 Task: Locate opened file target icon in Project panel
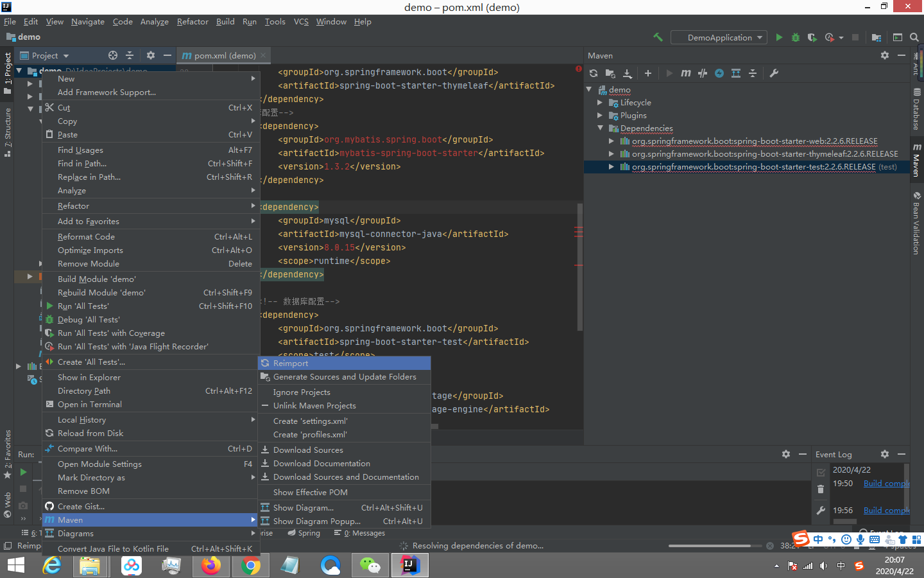113,55
